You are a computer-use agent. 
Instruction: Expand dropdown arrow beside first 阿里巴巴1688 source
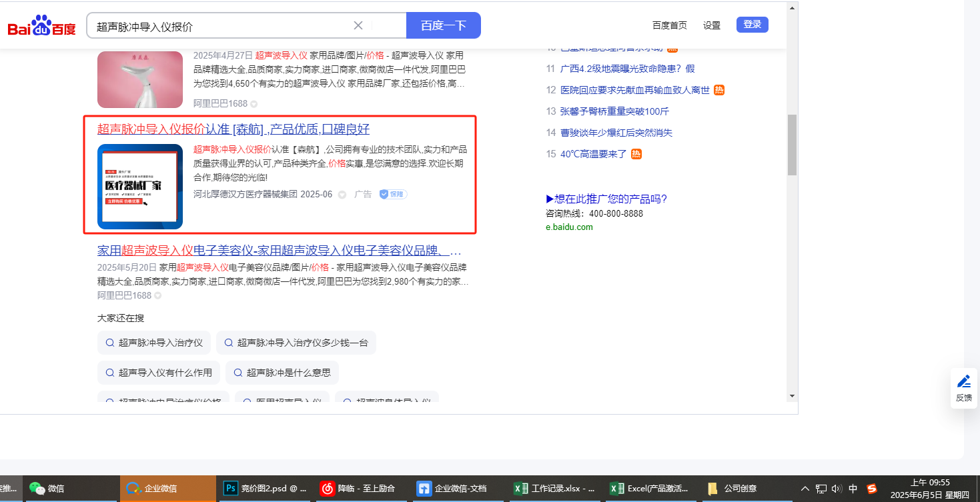pos(254,104)
